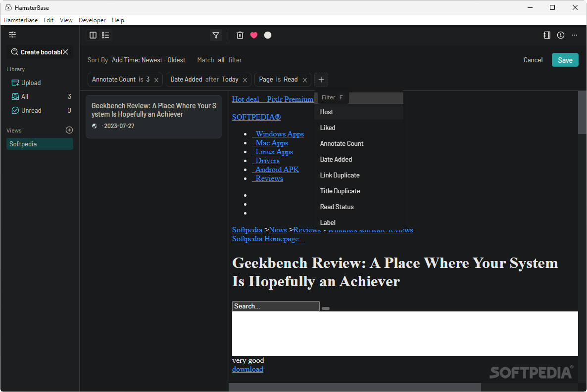Open the sidebar settings sliders icon
This screenshot has height=392, width=587.
click(x=12, y=35)
